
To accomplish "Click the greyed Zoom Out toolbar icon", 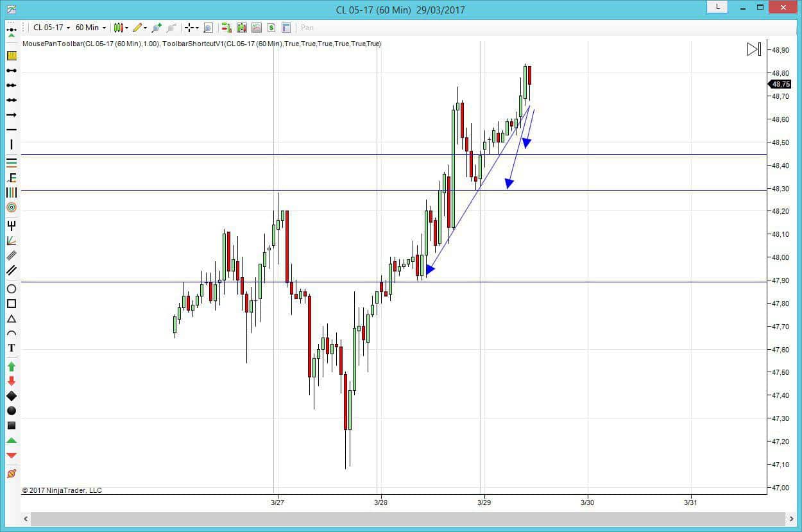I will click(171, 28).
